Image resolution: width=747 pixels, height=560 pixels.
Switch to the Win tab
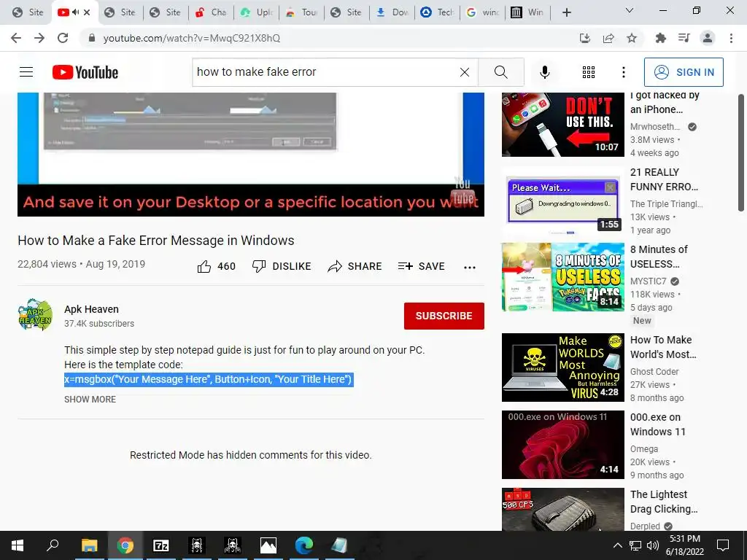tap(528, 12)
